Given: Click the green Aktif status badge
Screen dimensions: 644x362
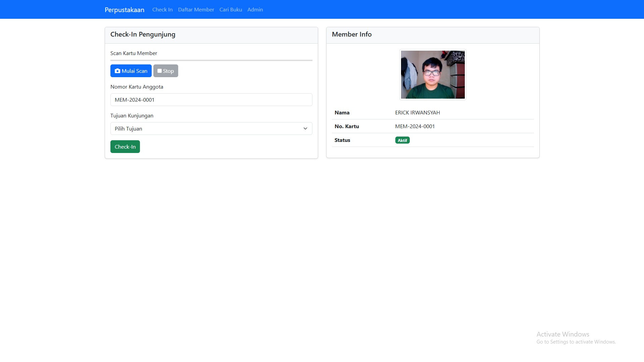Looking at the screenshot, I should (402, 140).
